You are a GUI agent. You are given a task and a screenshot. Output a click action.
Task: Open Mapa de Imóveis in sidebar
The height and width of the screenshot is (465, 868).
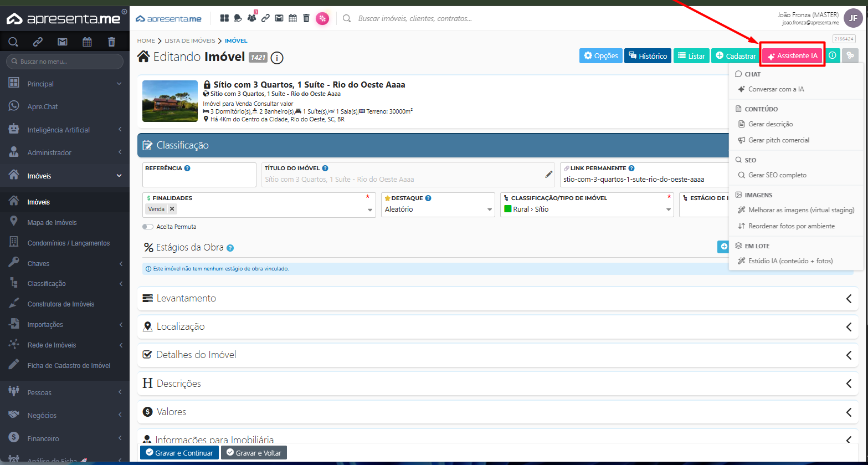52,223
